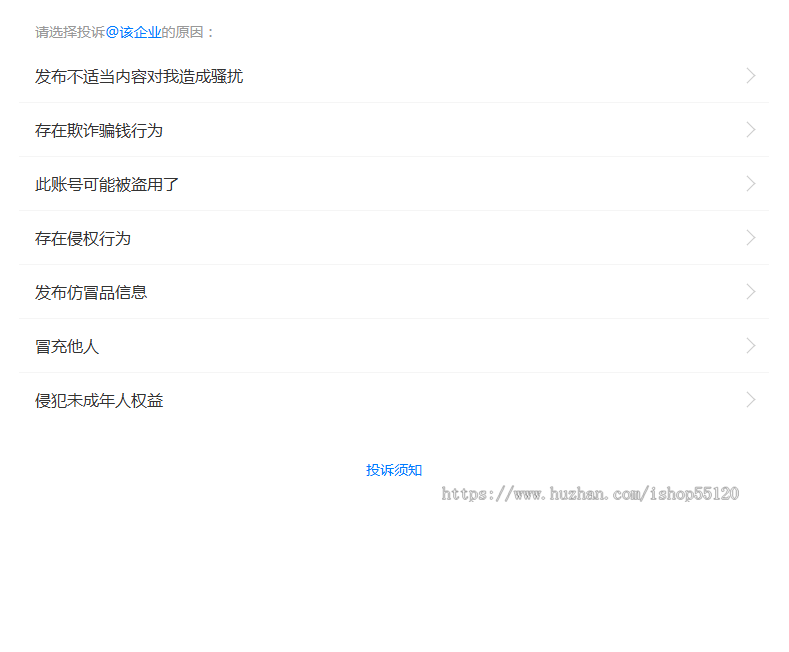Open the 投诉须知 link
Viewport: 789px width, 652px height.
394,470
